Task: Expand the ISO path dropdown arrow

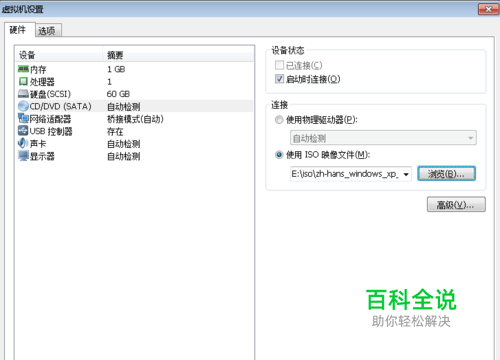Action: click(x=406, y=174)
